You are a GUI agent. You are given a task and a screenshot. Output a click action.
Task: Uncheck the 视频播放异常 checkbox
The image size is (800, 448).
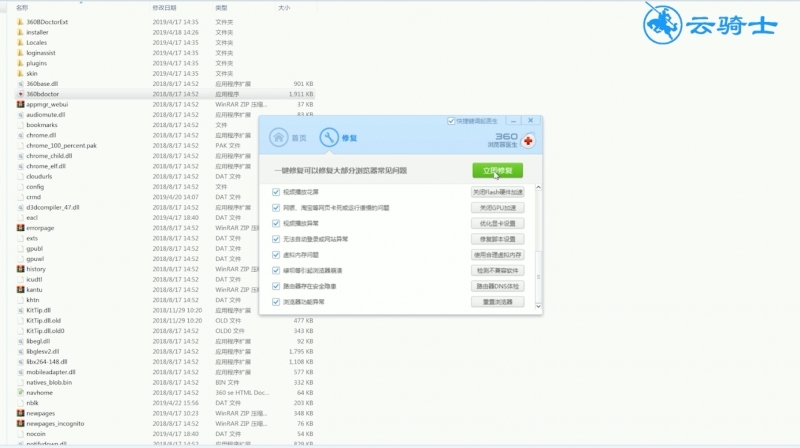(276, 223)
